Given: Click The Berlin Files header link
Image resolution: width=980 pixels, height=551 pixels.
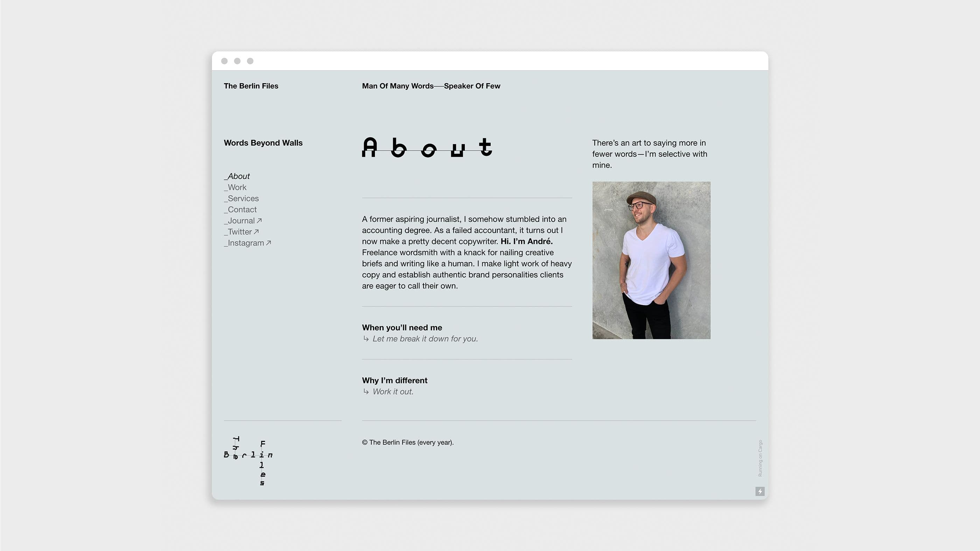Looking at the screenshot, I should (251, 86).
